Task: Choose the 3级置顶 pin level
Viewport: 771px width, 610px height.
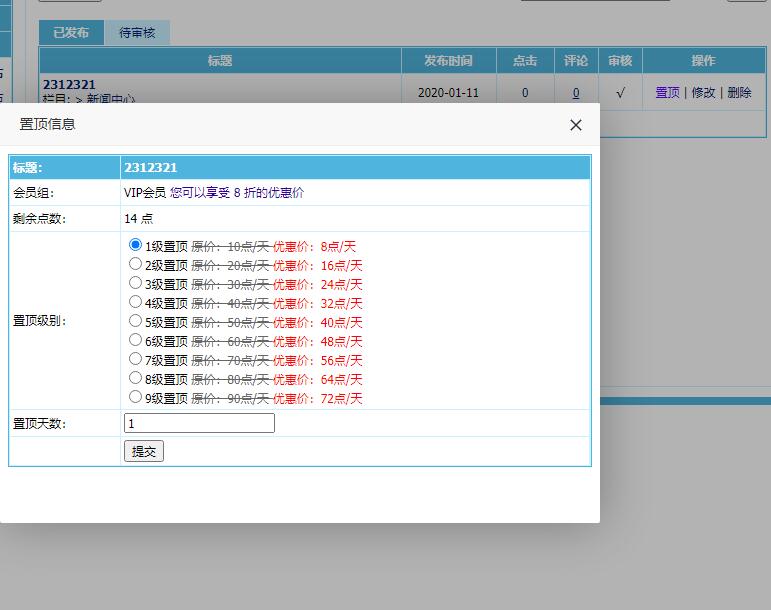Action: [x=135, y=283]
